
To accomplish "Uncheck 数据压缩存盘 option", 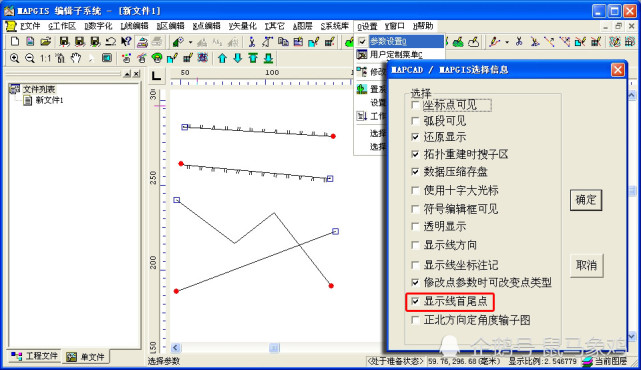I will point(415,172).
